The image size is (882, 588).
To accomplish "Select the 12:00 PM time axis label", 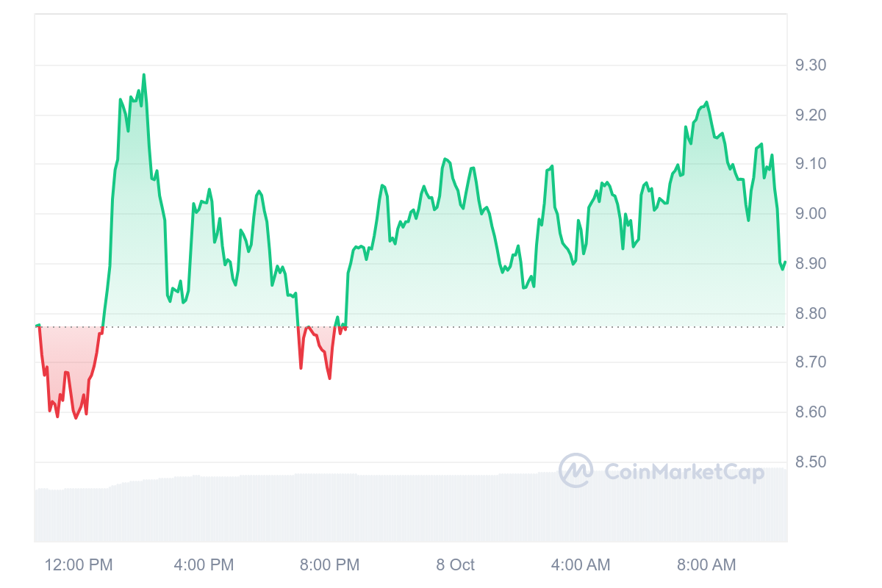I will (x=79, y=565).
